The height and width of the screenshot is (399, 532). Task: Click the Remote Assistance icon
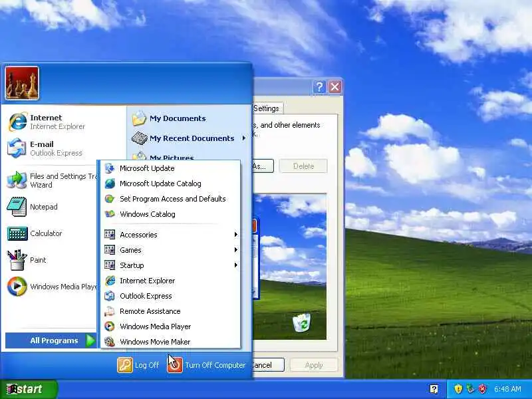click(x=110, y=311)
